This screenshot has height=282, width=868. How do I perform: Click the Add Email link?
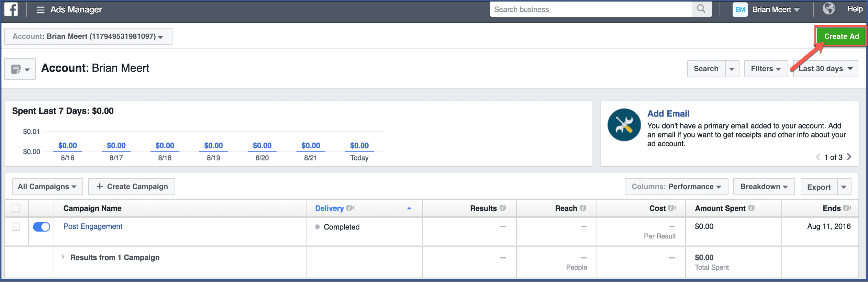point(668,114)
